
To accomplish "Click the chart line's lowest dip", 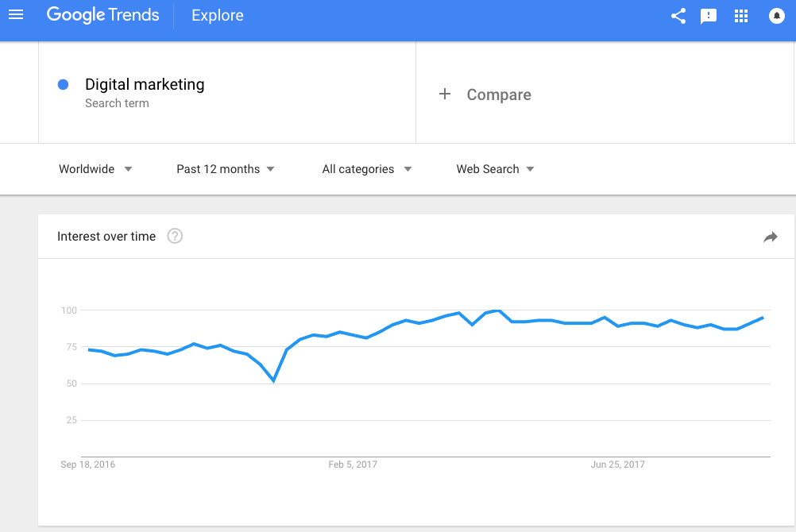I will pos(274,380).
